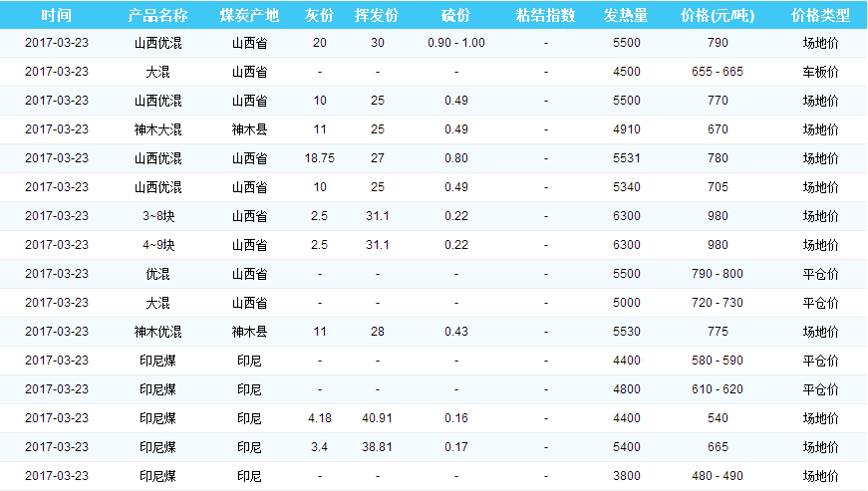Screen dimensions: 868x491
Task: Select the 5531 calorific value cell
Action: coord(626,158)
